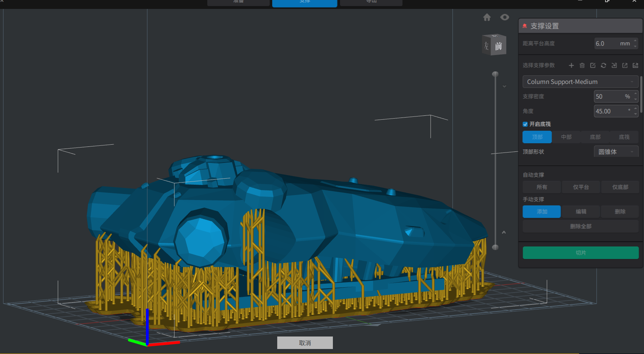Click 所有 under 自动支撑
Viewport: 644px width, 354px height.
542,187
